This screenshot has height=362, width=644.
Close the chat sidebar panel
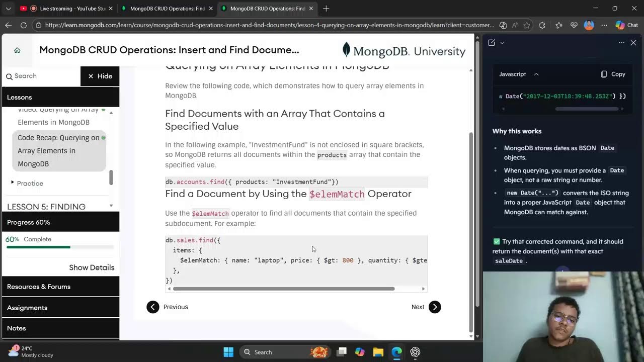[633, 43]
